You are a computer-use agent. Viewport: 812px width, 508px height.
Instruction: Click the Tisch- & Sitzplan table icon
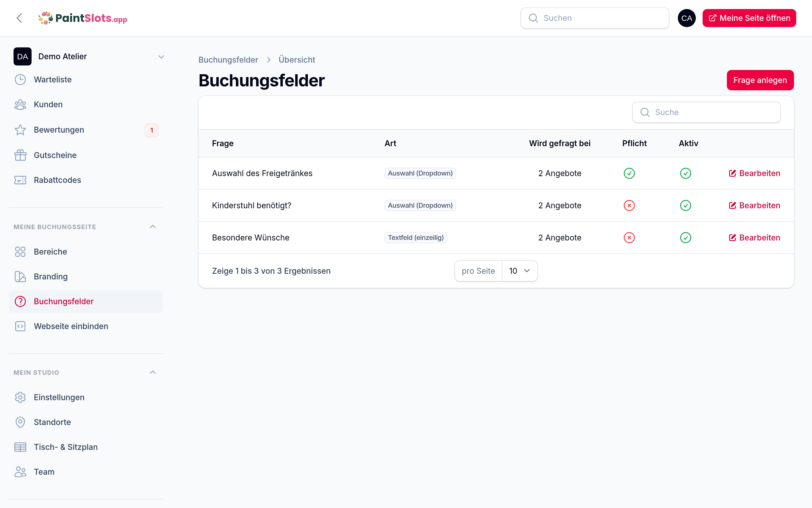pos(20,447)
